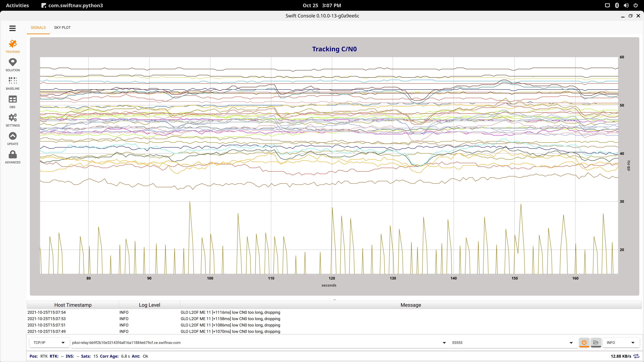The height and width of the screenshot is (362, 644).
Task: Toggle the orange connection power button
Action: (584, 343)
